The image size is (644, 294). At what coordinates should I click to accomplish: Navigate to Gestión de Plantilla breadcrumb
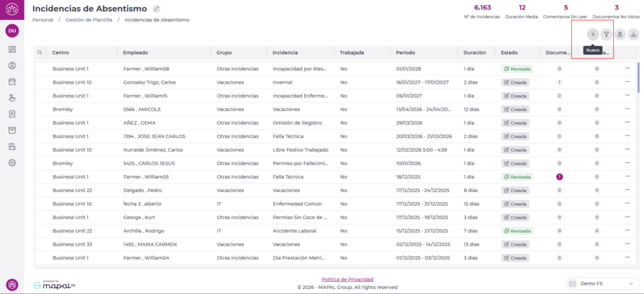[89, 20]
